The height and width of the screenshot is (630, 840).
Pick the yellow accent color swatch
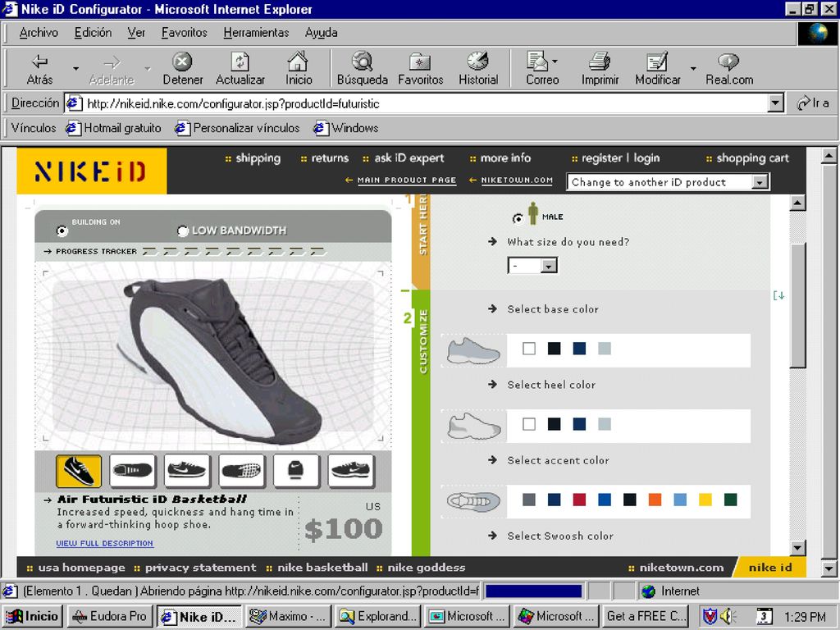(705, 500)
